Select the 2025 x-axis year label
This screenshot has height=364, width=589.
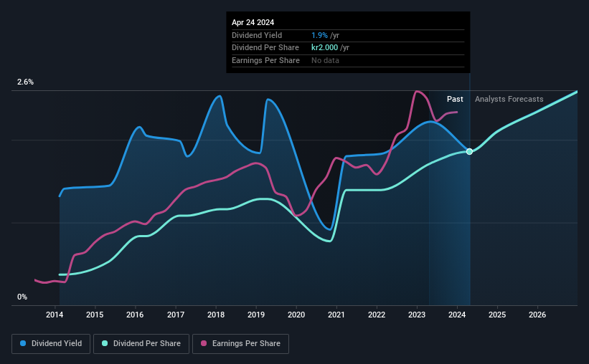497,315
